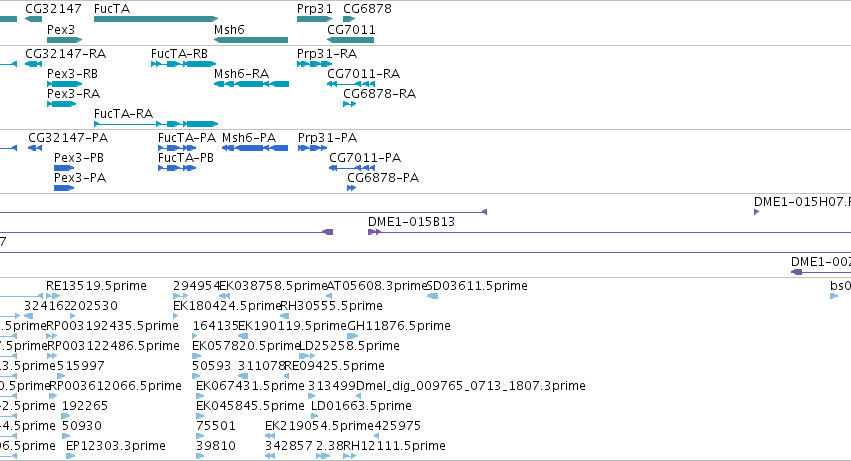Select the RP003192435.5prime label
The height and width of the screenshot is (461, 851).
tap(113, 326)
